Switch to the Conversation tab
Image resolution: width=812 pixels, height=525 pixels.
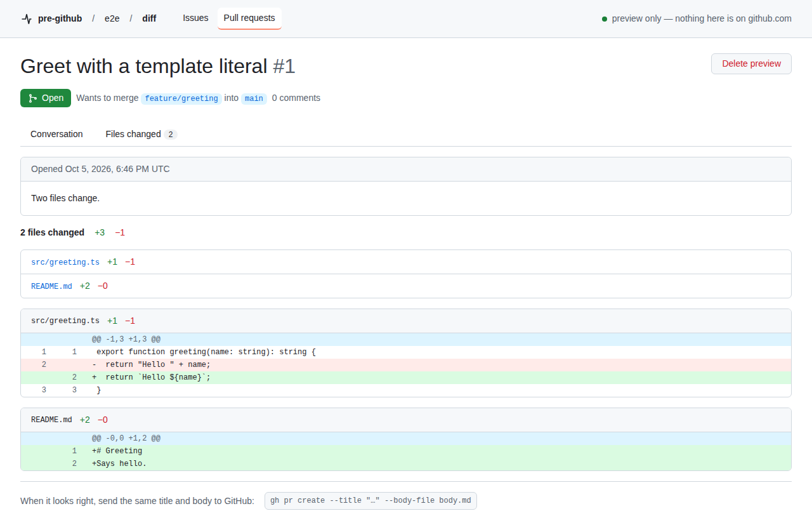coord(56,134)
